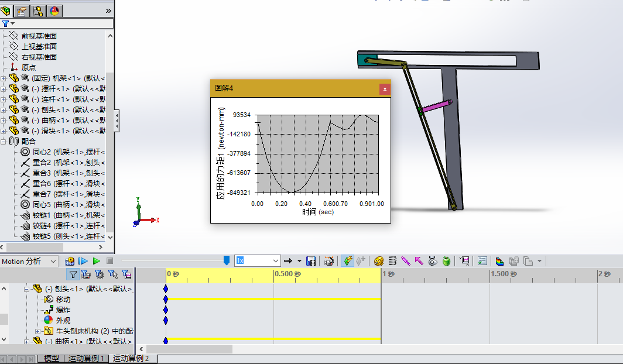This screenshot has width=623, height=364.
Task: Expand the (-) 摆杆<1> component node
Action: (3, 89)
